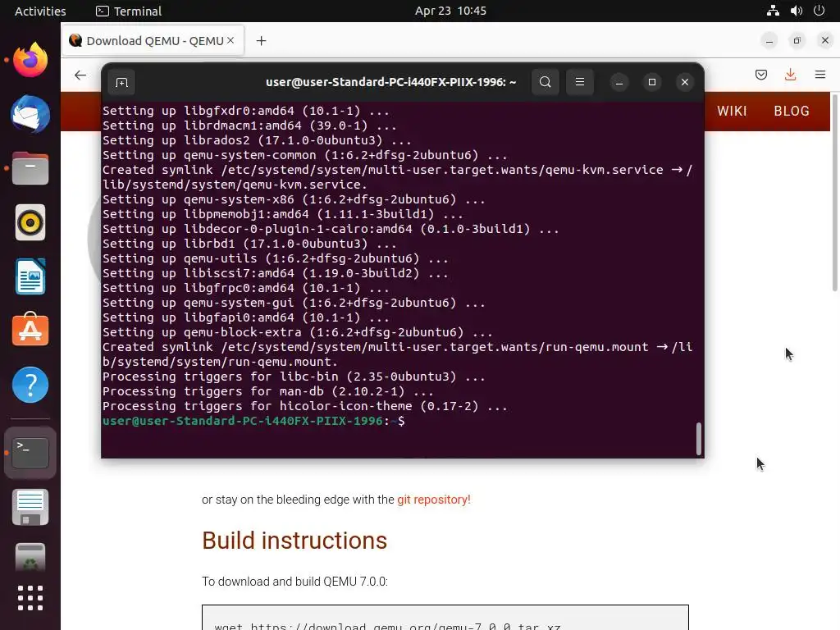Open Rhythmbox music player in the dock
Viewport: 840px width, 630px height.
pos(30,222)
